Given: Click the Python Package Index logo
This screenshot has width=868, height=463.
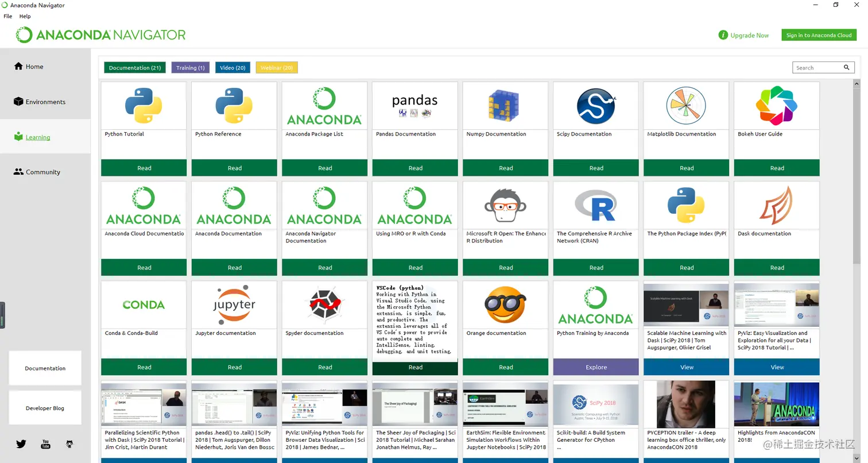Looking at the screenshot, I should pyautogui.click(x=686, y=206).
